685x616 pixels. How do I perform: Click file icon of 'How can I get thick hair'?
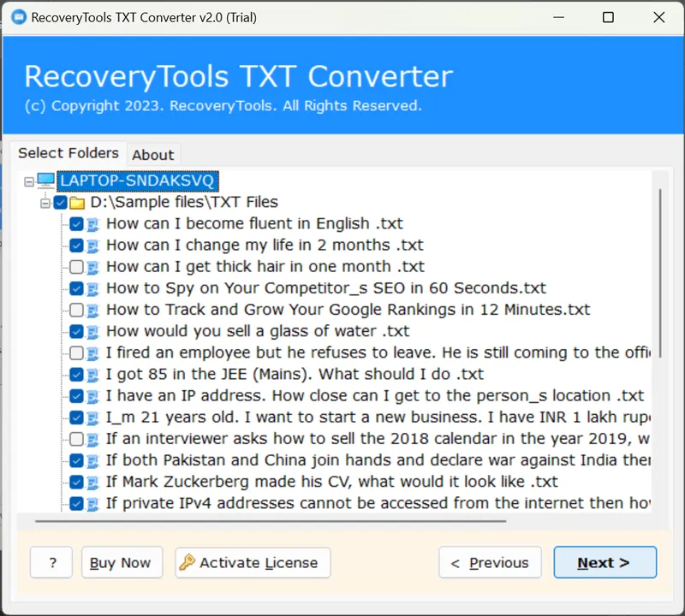(x=92, y=267)
